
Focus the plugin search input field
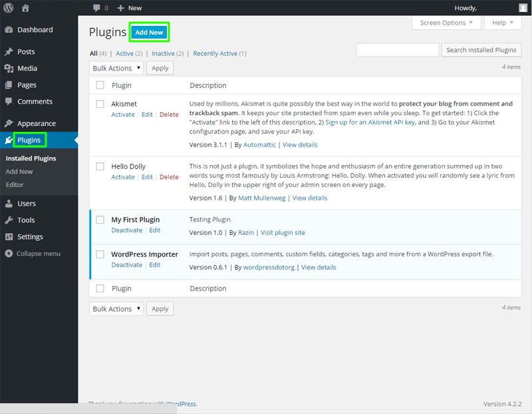point(398,50)
